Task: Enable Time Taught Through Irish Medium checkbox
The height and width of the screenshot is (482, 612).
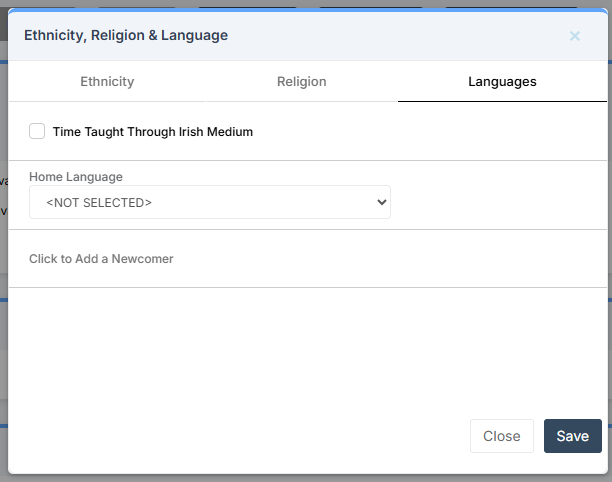Action: point(37,131)
